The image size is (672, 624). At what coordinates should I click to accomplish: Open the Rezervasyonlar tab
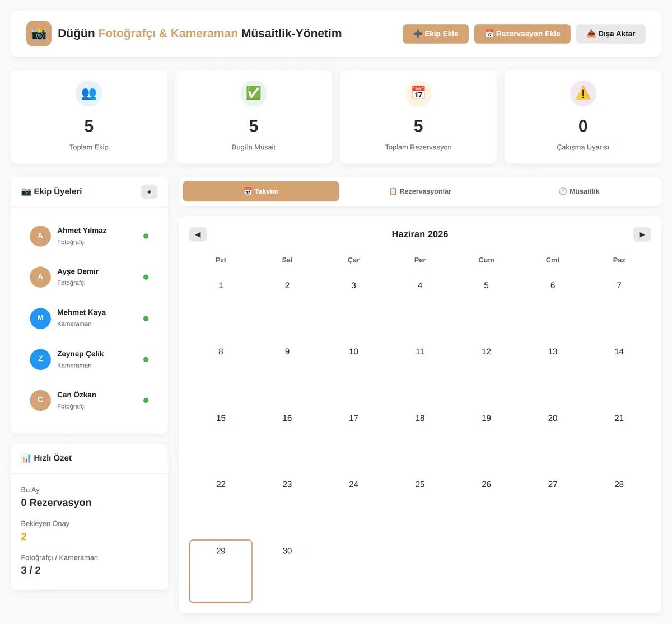point(420,191)
